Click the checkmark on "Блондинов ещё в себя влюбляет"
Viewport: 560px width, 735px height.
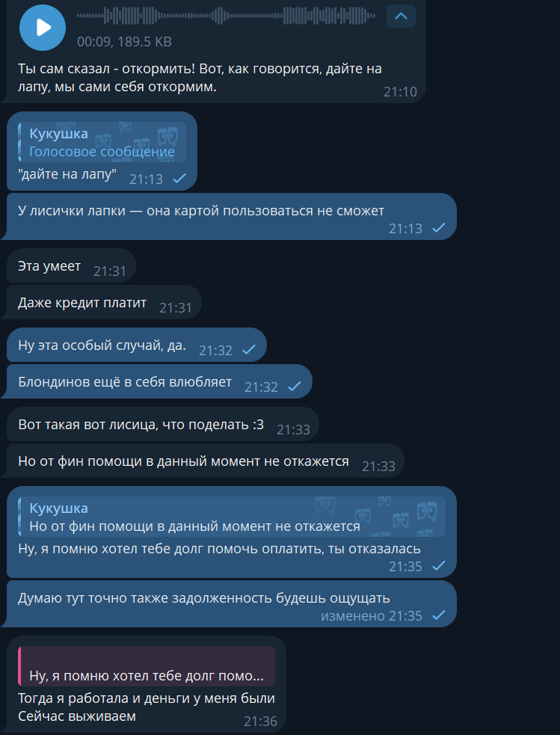coord(295,387)
